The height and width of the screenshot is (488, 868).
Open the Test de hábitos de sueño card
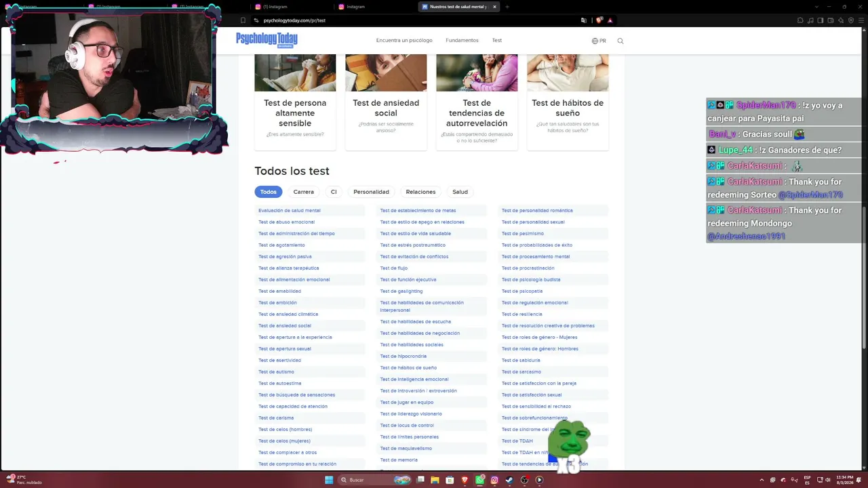pos(568,102)
